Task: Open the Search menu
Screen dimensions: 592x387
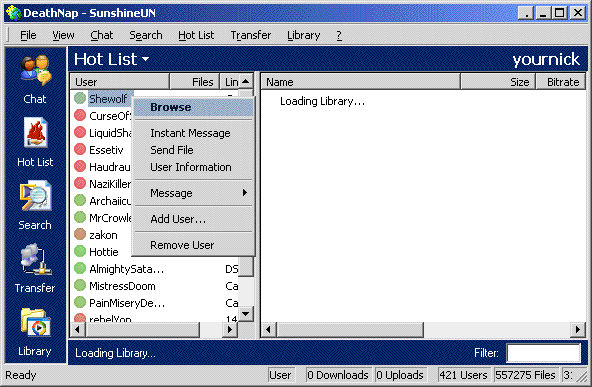Action: pos(146,35)
